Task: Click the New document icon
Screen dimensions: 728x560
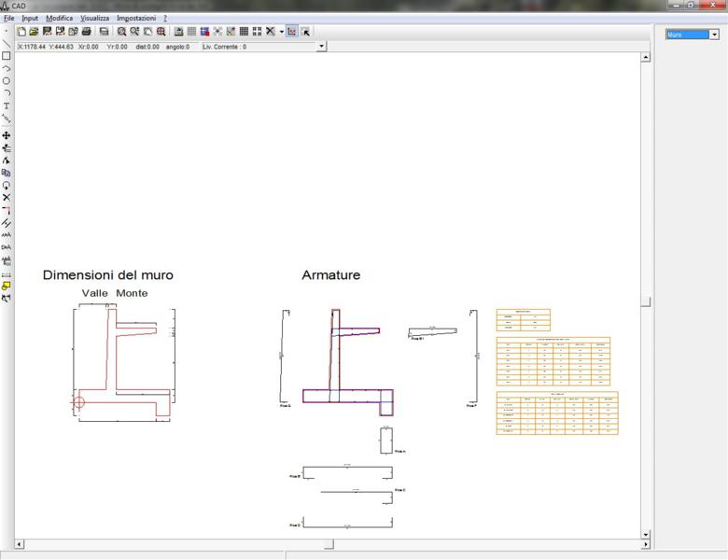Action: pyautogui.click(x=21, y=31)
